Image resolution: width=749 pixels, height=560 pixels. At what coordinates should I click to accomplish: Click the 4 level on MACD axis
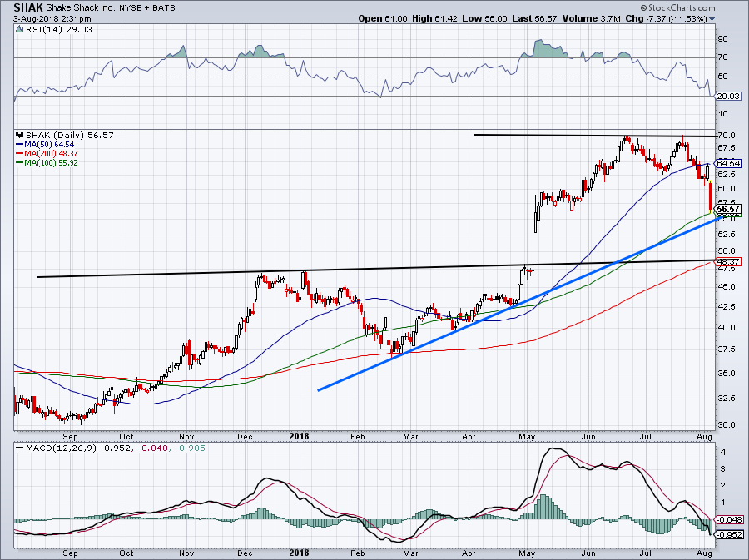(x=723, y=452)
